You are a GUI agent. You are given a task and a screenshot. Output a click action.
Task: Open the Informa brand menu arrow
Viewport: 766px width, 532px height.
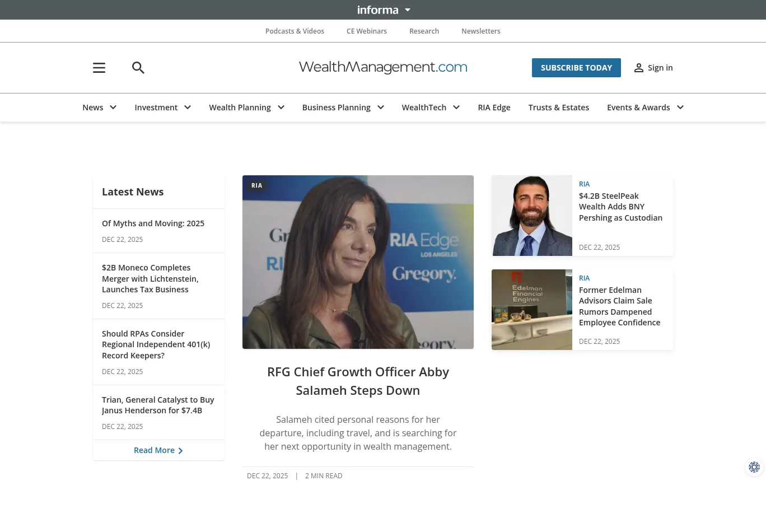(x=408, y=10)
